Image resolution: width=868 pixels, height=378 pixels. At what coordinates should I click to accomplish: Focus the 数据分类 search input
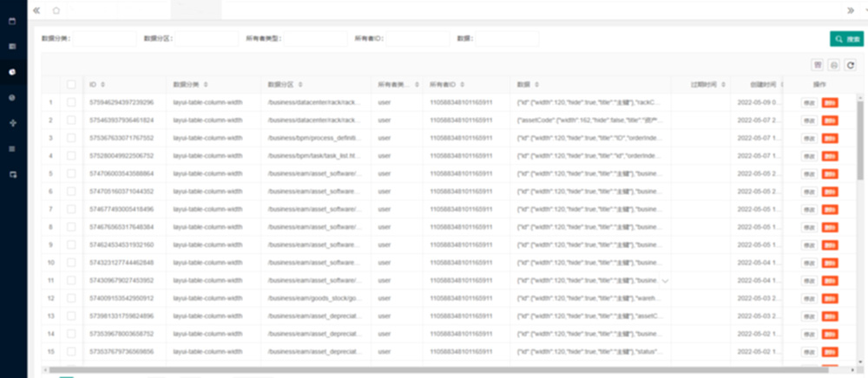coord(104,39)
